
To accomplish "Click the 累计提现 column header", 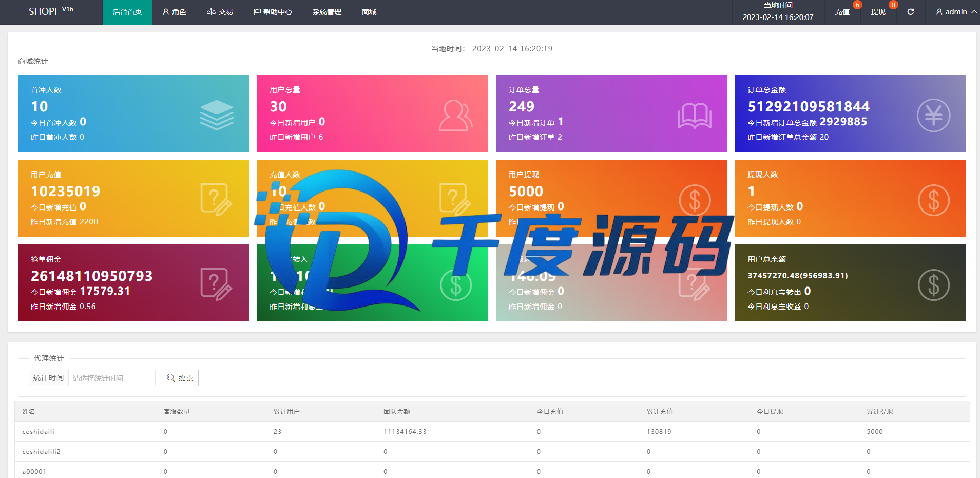I will [x=880, y=411].
